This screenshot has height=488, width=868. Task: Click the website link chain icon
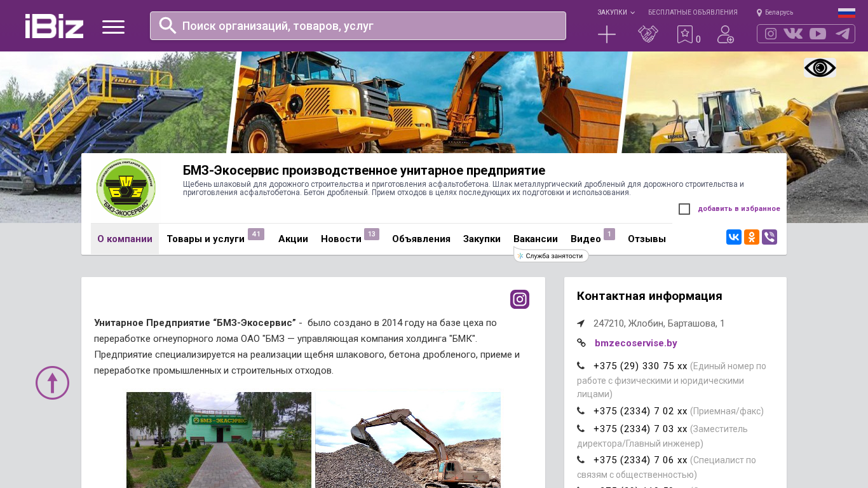click(581, 343)
